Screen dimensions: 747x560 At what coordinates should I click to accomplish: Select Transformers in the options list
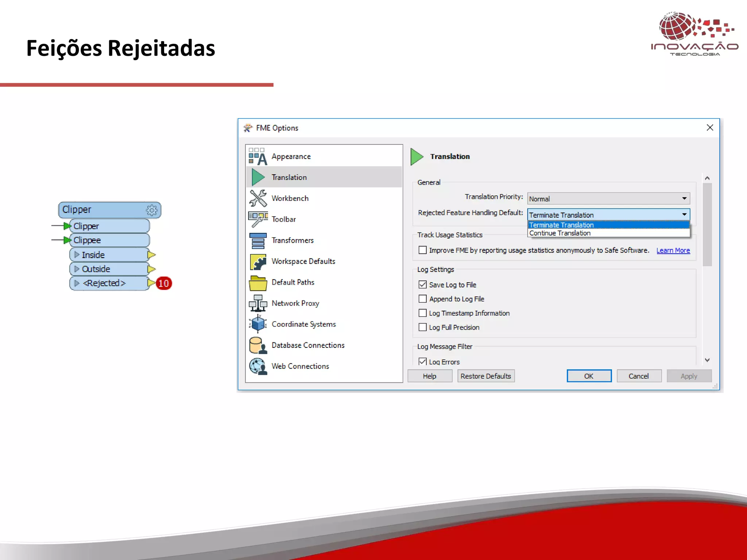[293, 240]
